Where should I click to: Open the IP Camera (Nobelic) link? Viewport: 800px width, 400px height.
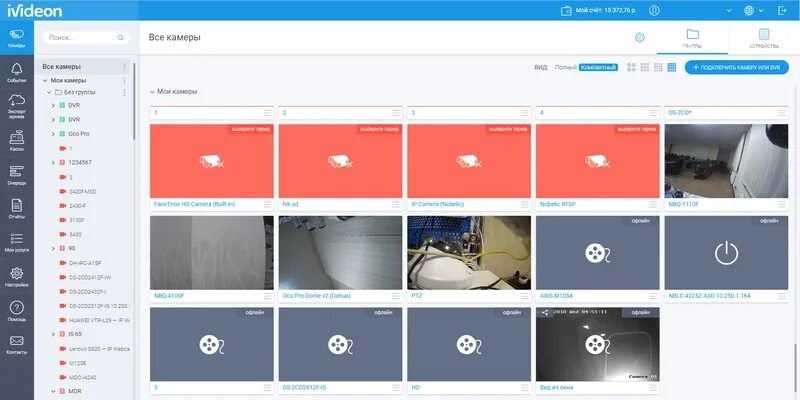[438, 204]
